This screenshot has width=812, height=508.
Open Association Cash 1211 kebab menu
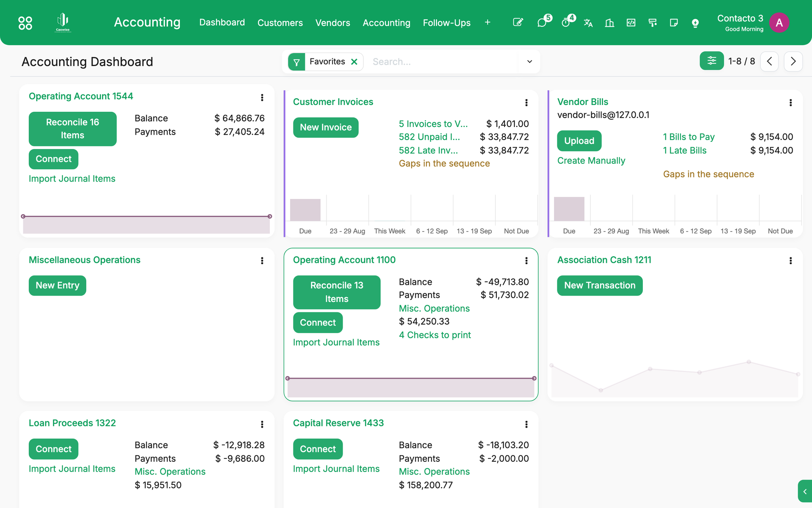790,261
